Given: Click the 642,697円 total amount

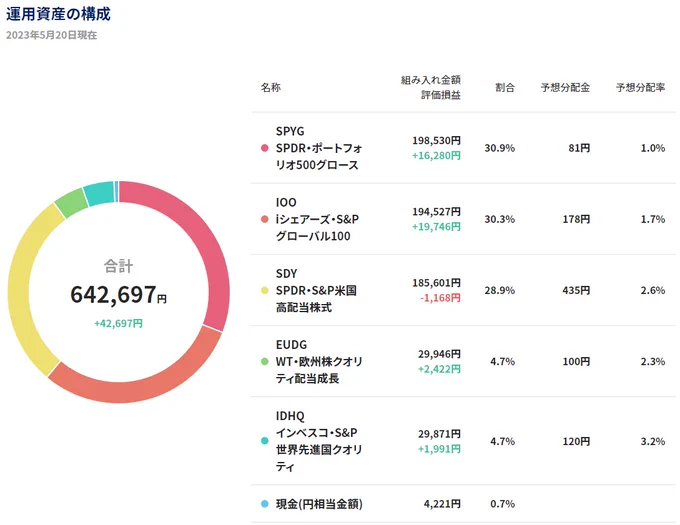Looking at the screenshot, I should [118, 295].
